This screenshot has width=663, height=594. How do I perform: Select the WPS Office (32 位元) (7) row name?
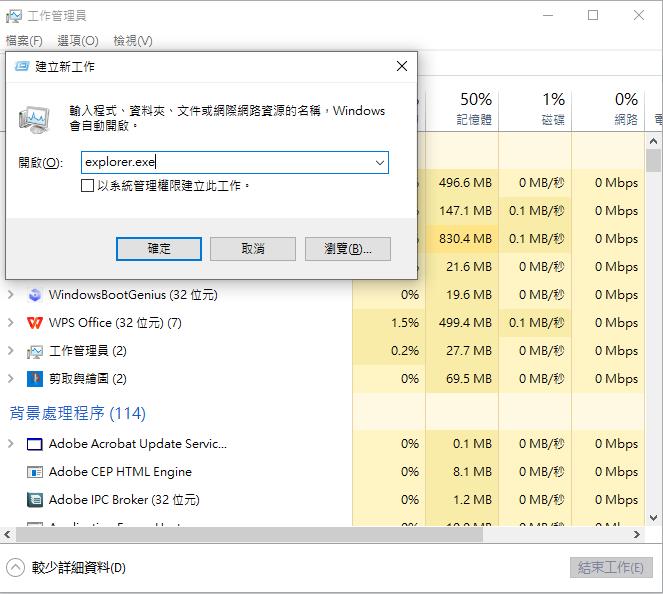[x=115, y=323]
